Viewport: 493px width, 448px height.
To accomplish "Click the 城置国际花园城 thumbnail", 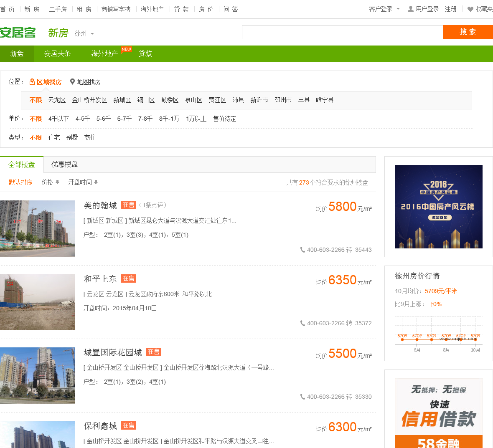I will pyautogui.click(x=38, y=375).
